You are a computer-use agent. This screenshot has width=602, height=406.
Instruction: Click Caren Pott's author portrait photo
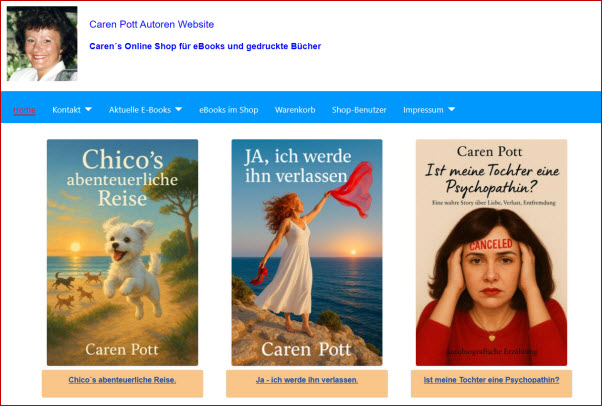point(42,44)
